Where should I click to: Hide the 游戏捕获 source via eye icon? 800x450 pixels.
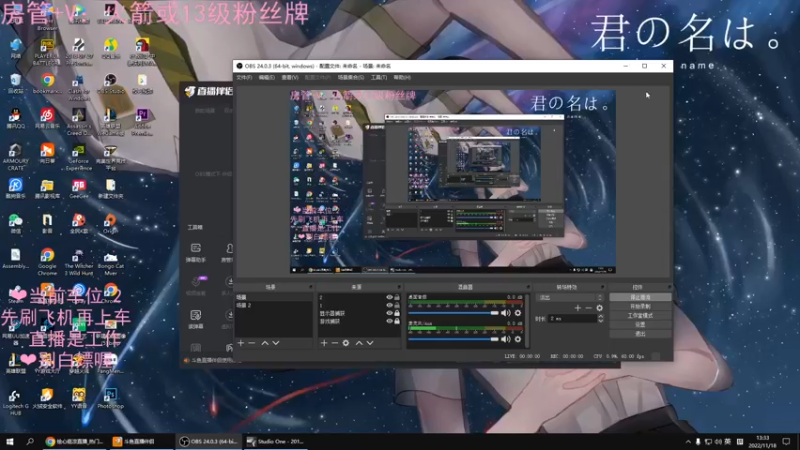389,321
